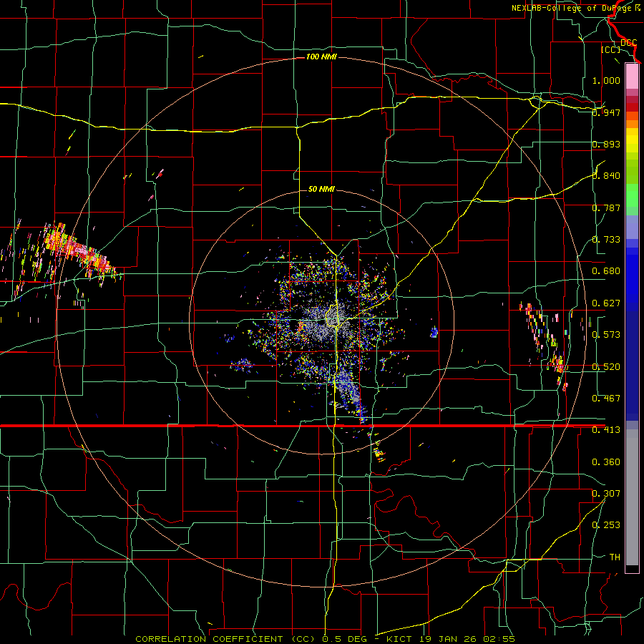Click the 0.360 value on the color scale

pyautogui.click(x=606, y=462)
